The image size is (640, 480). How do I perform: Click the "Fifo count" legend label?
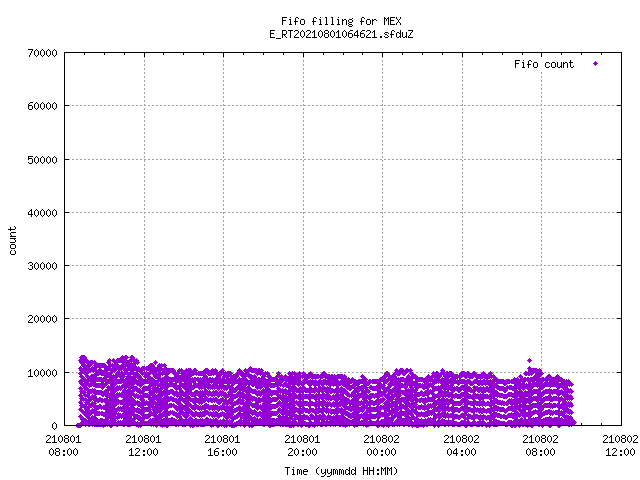(x=544, y=64)
